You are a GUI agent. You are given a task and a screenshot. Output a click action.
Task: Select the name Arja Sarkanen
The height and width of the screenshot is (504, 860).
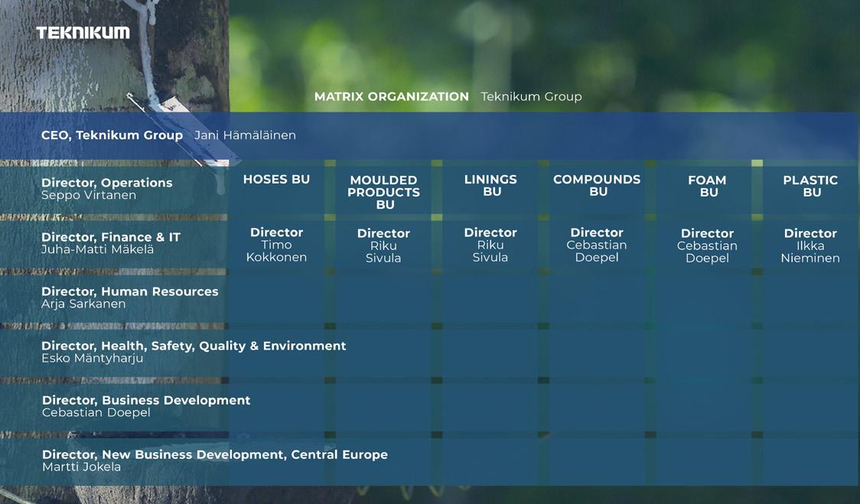[x=83, y=304]
